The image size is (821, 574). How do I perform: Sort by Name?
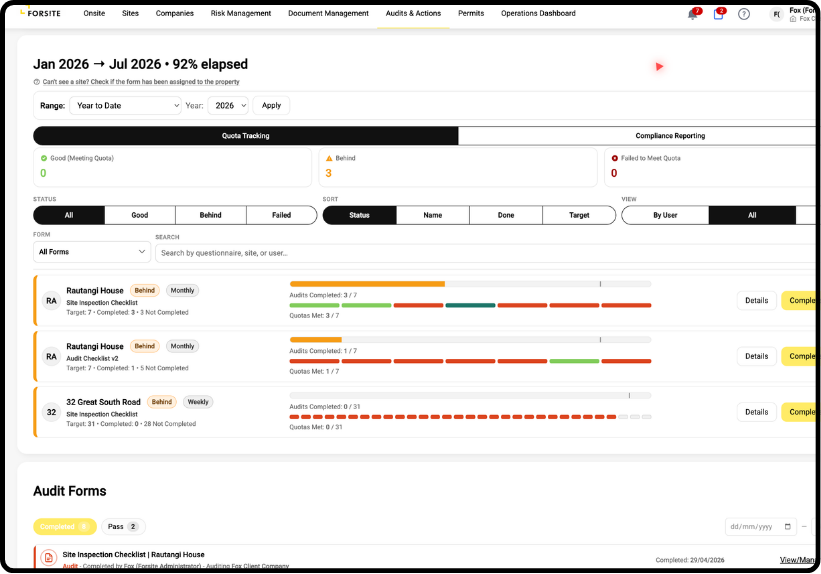tap(432, 215)
